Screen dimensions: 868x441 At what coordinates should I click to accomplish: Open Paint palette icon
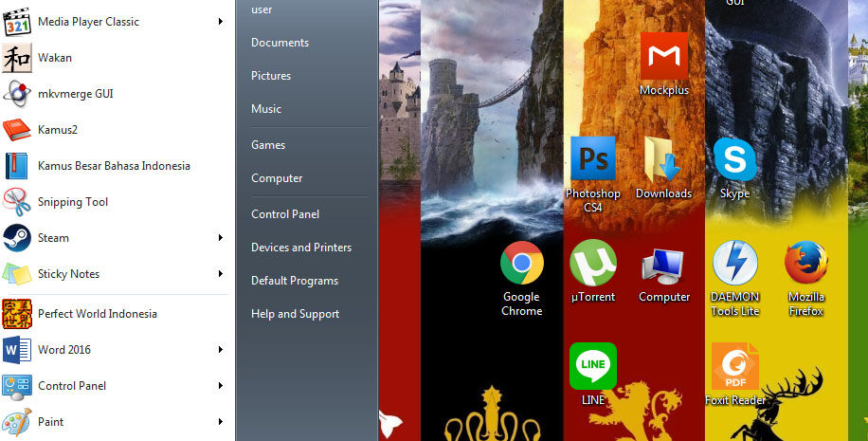17,422
